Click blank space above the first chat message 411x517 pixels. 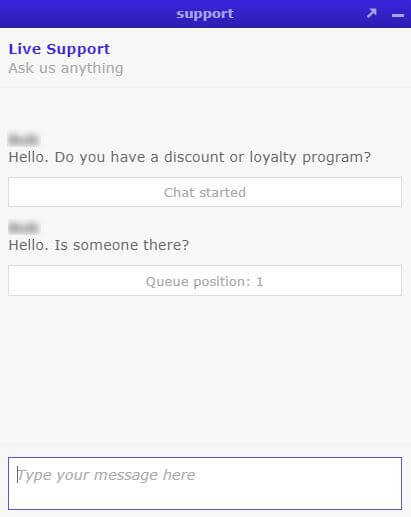(205, 110)
